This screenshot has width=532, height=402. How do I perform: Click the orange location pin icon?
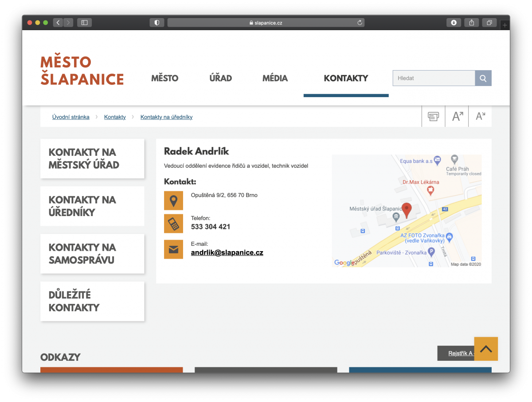pyautogui.click(x=173, y=201)
